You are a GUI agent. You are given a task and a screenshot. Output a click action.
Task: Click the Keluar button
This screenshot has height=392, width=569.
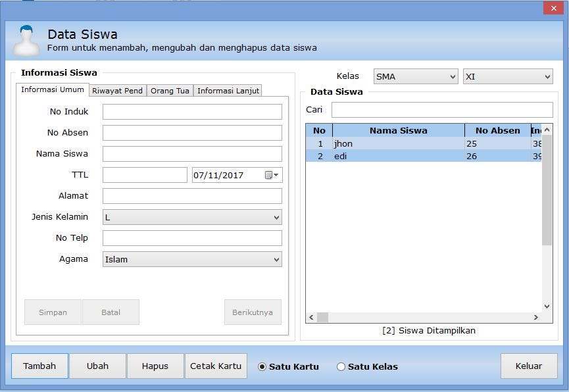point(528,366)
